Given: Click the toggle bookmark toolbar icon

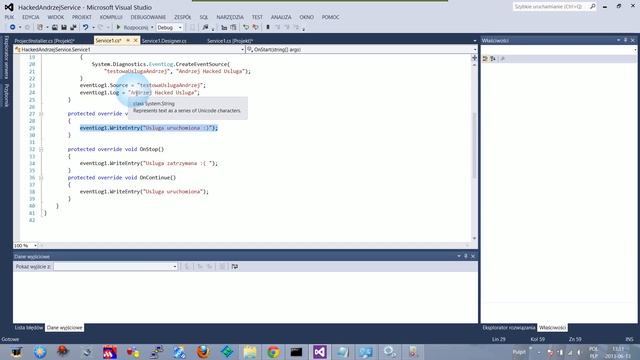Looking at the screenshot, I should [x=268, y=27].
